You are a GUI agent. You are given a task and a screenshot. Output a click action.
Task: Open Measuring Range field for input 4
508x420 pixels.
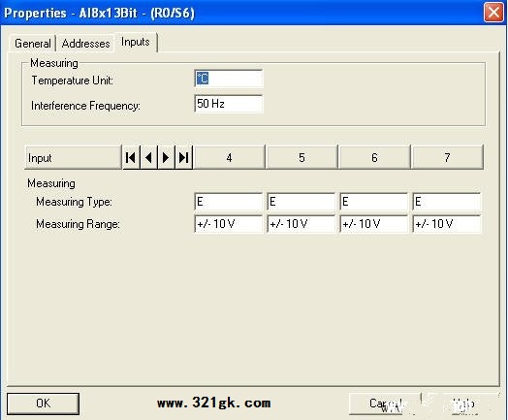point(229,224)
